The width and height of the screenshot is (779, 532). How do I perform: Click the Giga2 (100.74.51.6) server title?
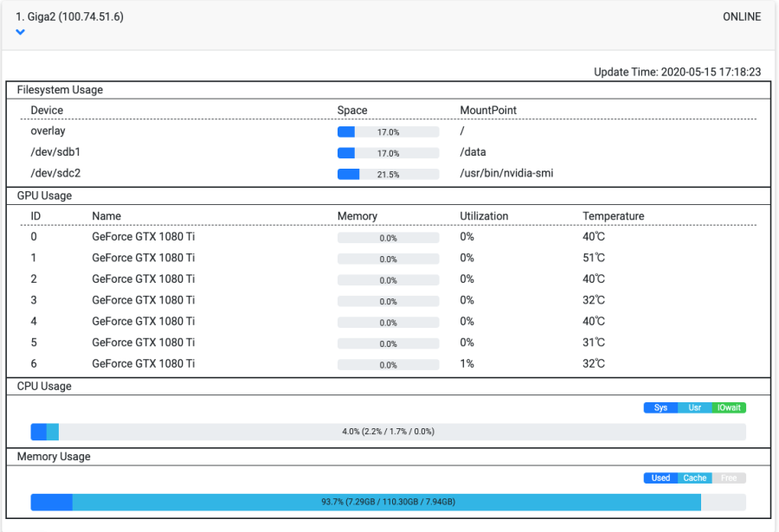[69, 16]
